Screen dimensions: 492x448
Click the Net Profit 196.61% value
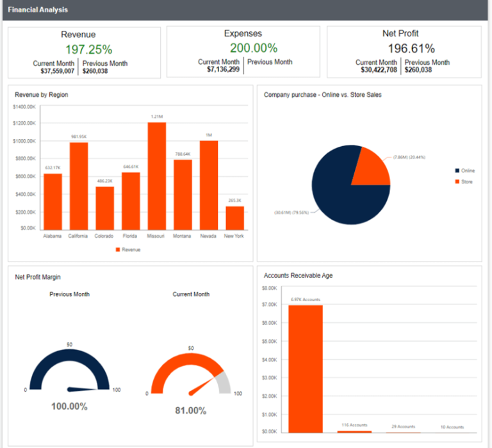[x=411, y=49]
